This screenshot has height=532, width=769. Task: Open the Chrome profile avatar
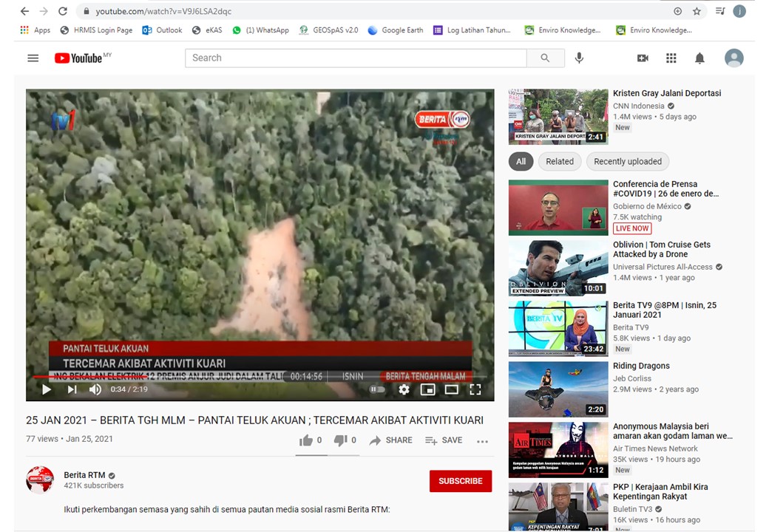click(739, 11)
